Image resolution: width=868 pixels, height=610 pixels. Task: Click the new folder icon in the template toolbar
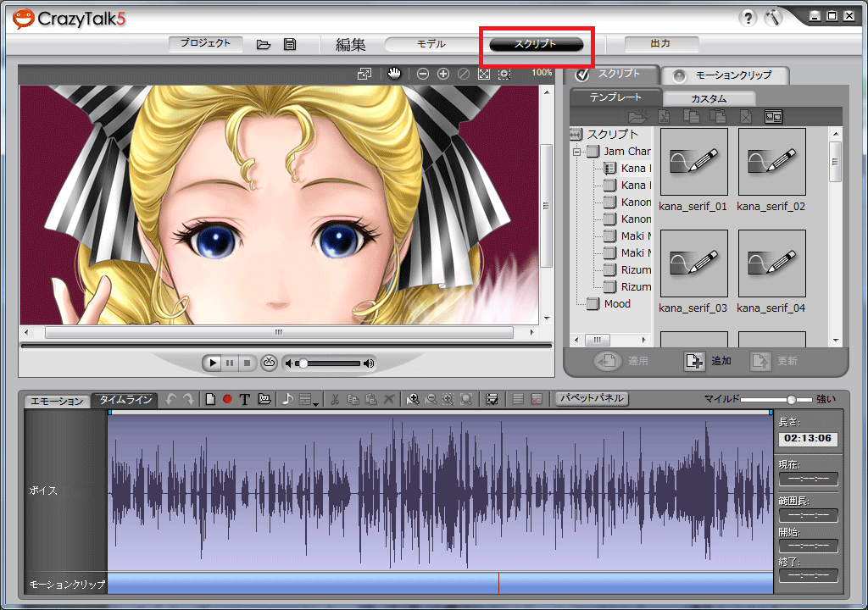pyautogui.click(x=637, y=116)
